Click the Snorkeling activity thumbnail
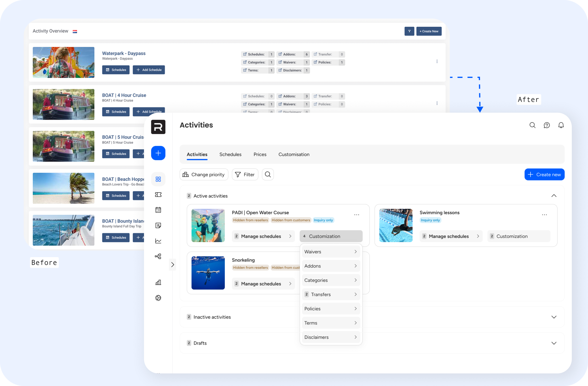 click(208, 273)
